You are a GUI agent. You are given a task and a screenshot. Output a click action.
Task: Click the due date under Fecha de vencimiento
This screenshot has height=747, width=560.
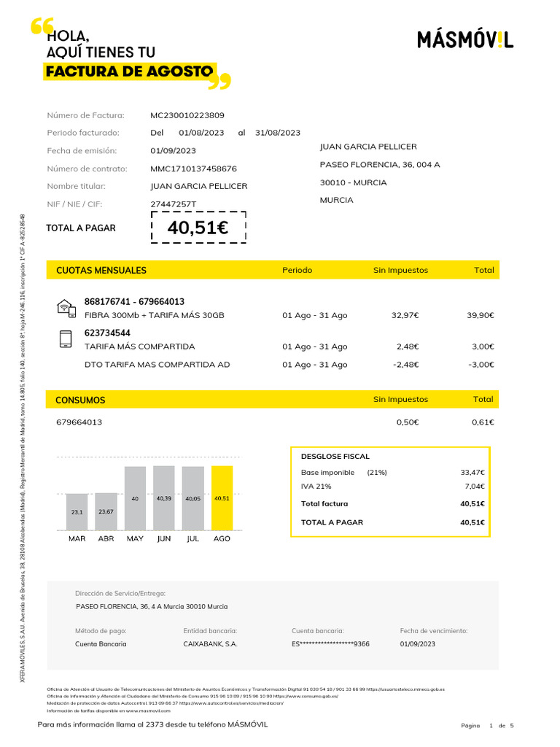pos(418,644)
